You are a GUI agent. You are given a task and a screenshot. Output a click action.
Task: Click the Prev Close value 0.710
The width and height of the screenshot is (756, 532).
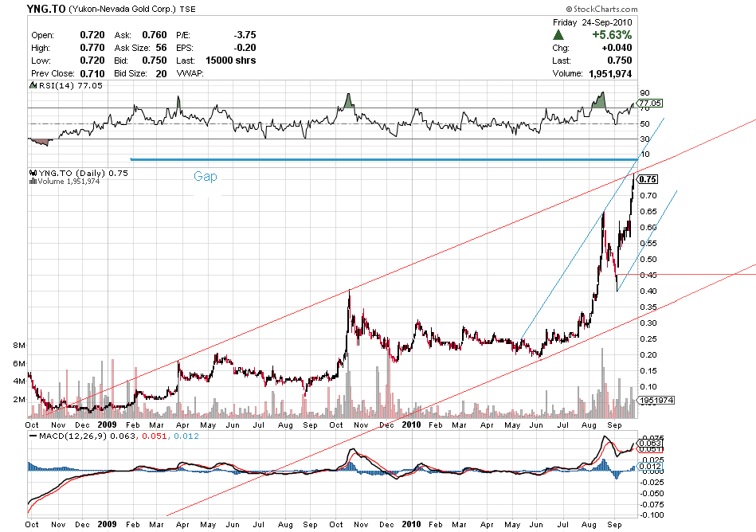click(x=92, y=73)
